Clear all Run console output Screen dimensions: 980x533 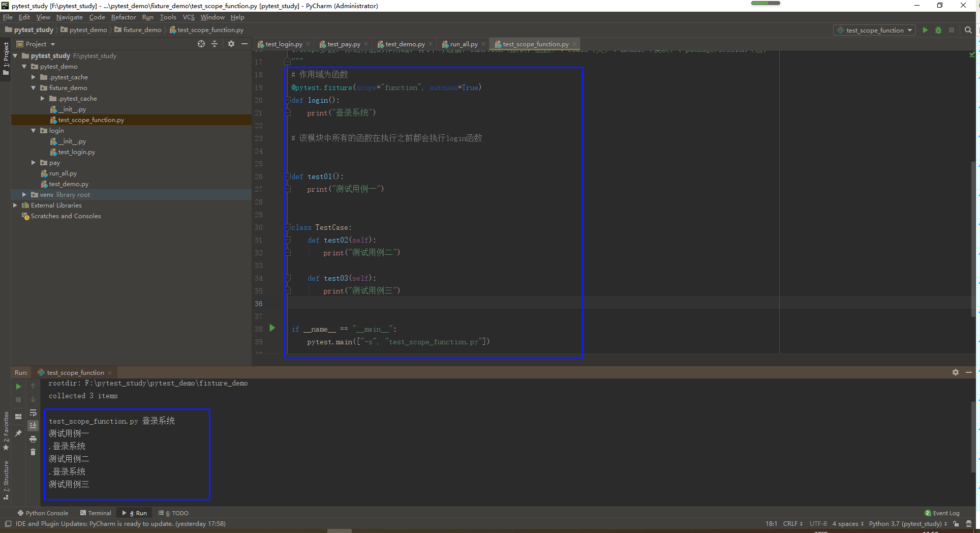tap(33, 452)
